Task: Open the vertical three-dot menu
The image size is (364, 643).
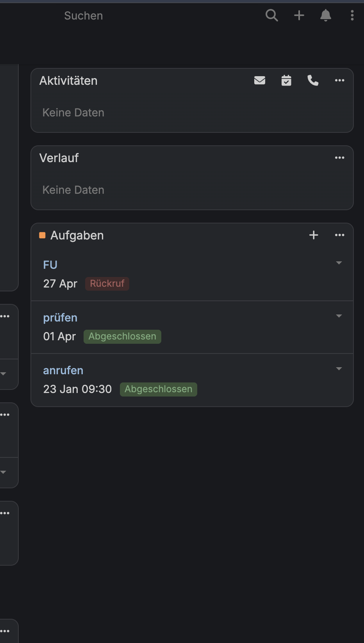Action: [352, 16]
